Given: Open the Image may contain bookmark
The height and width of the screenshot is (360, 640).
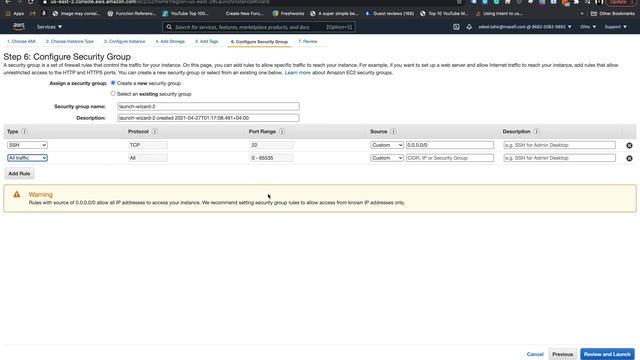Looking at the screenshot, I should 76,13.
